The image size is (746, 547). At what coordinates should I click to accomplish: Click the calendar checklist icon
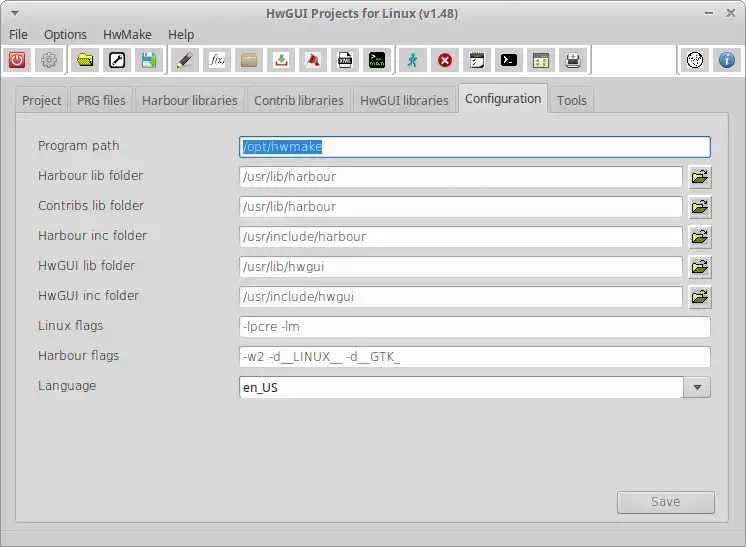tap(477, 60)
